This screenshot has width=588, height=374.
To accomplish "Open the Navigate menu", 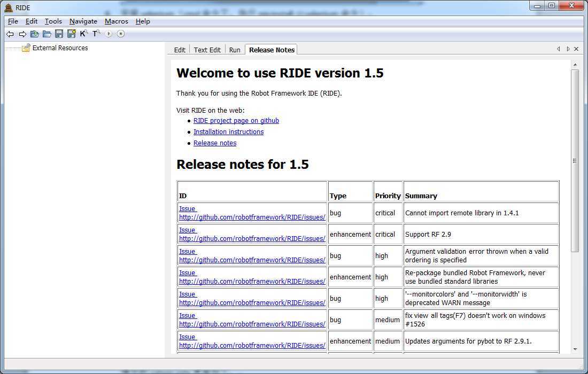I will click(83, 21).
